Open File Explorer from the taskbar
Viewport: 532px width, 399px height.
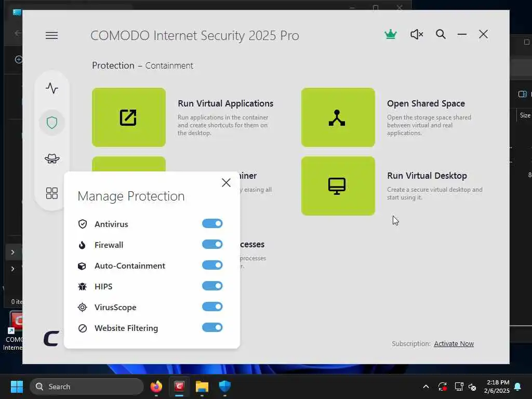(202, 387)
